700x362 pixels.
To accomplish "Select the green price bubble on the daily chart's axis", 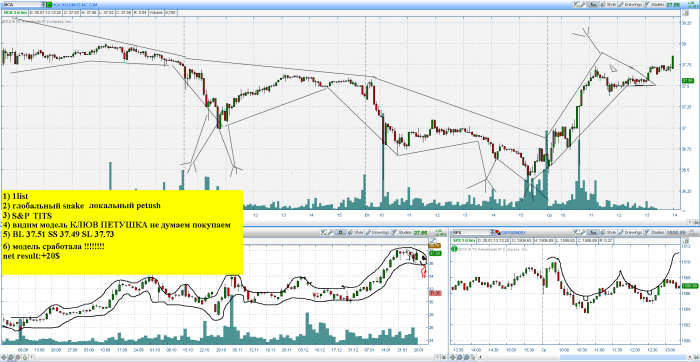I will (435, 254).
